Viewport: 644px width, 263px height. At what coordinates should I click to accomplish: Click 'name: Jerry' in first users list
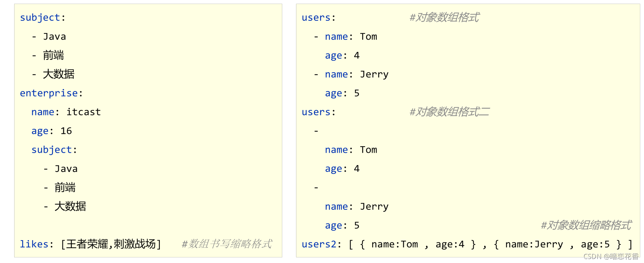(x=356, y=74)
